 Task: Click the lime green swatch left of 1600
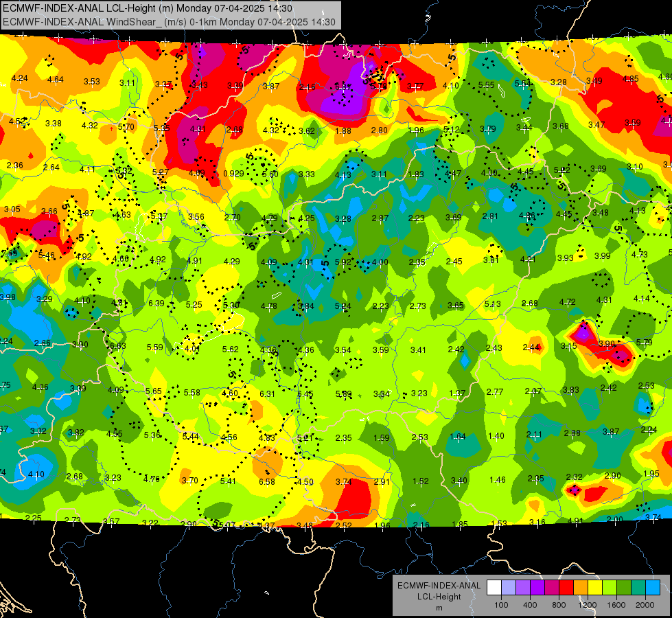click(609, 588)
